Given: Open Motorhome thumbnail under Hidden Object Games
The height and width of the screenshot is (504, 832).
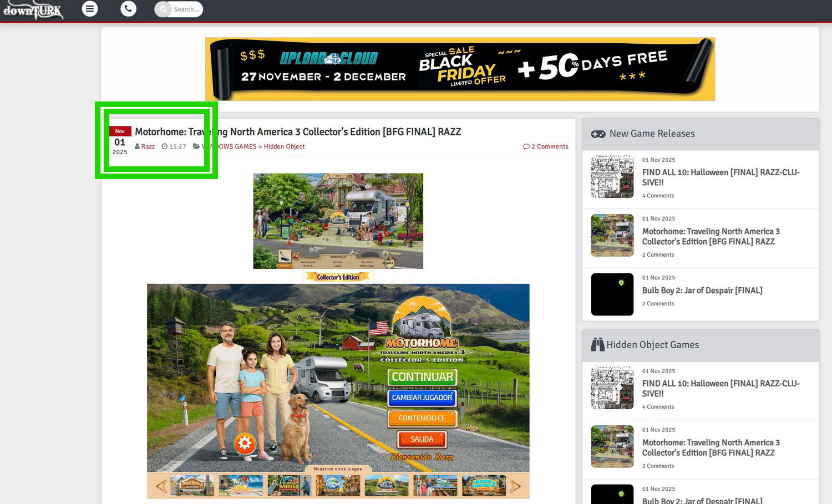Looking at the screenshot, I should [612, 447].
